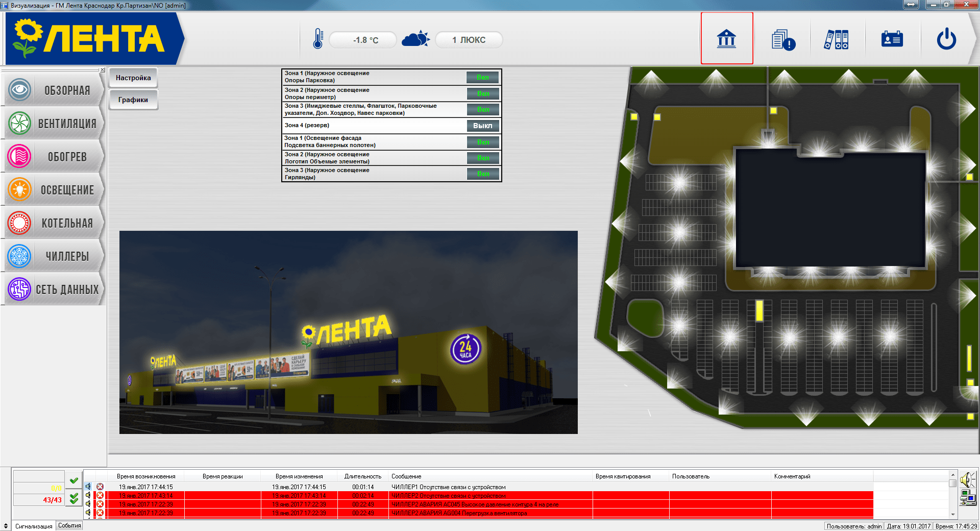Switch to the Сигнализация tab
The height and width of the screenshot is (531, 980).
click(34, 526)
